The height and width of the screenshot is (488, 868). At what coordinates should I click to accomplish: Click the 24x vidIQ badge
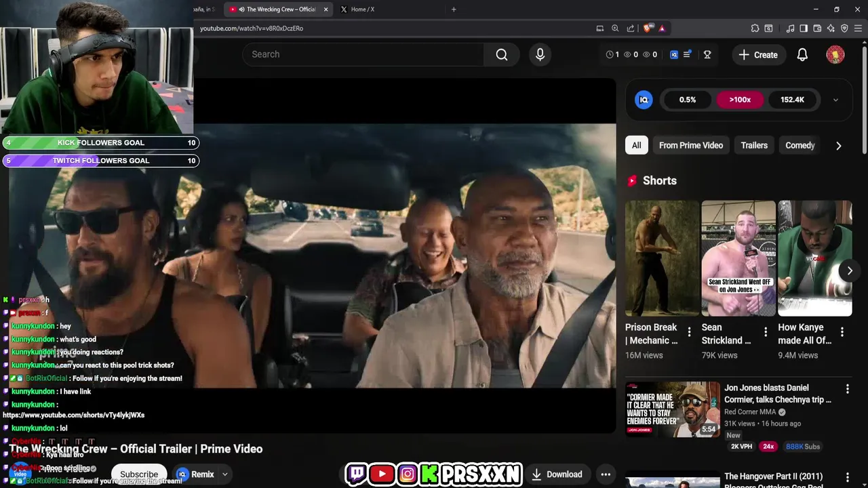coord(768,447)
